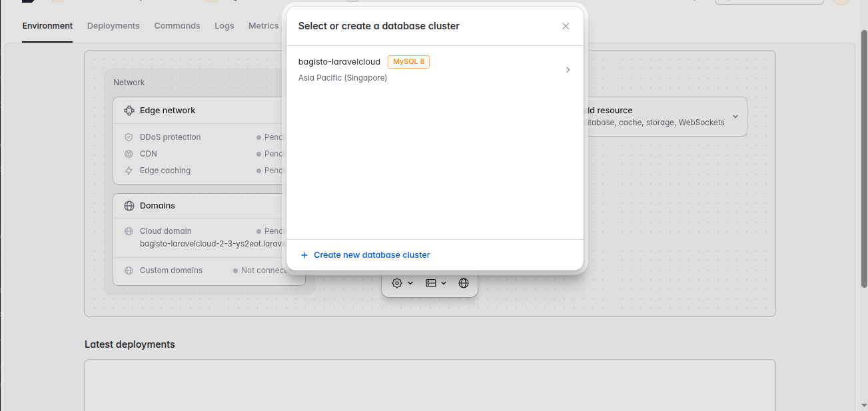
Task: Select the bagisto-laravelcloud MySQL 8 cluster
Action: (435, 69)
